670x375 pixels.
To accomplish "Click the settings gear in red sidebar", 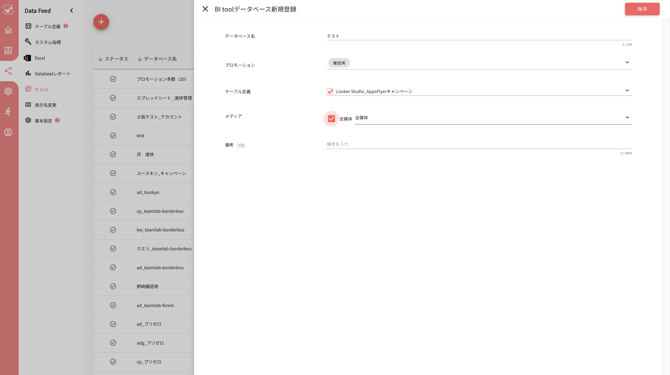I will tap(8, 91).
